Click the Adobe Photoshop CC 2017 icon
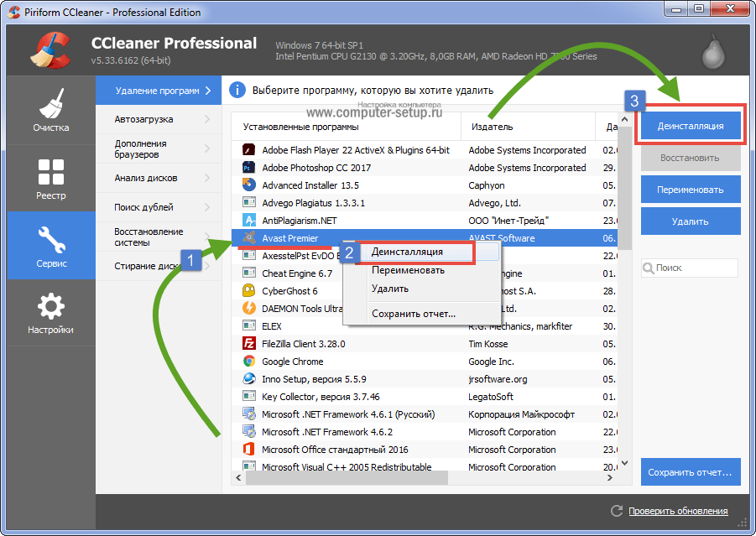756x536 pixels. click(x=249, y=168)
